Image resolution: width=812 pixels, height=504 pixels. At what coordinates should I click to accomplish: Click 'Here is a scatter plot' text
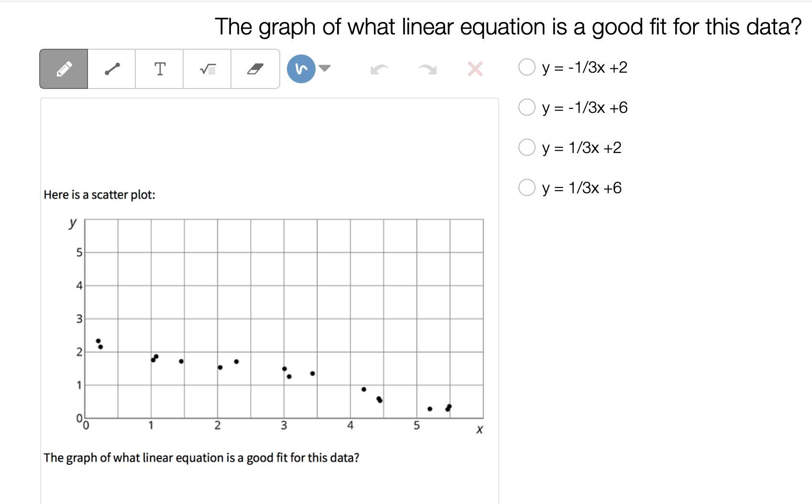pyautogui.click(x=99, y=195)
